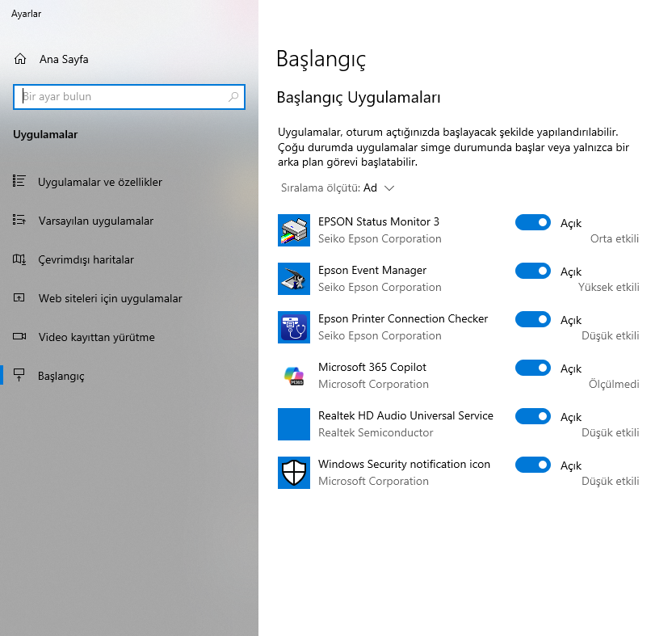Click the Windows Security shield icon
The height and width of the screenshot is (636, 672).
click(x=293, y=473)
